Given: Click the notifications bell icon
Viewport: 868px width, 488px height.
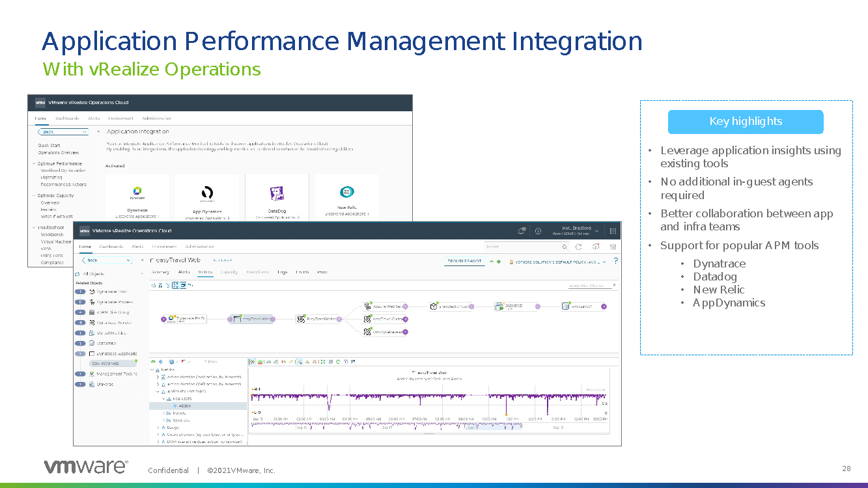Looking at the screenshot, I should (522, 231).
